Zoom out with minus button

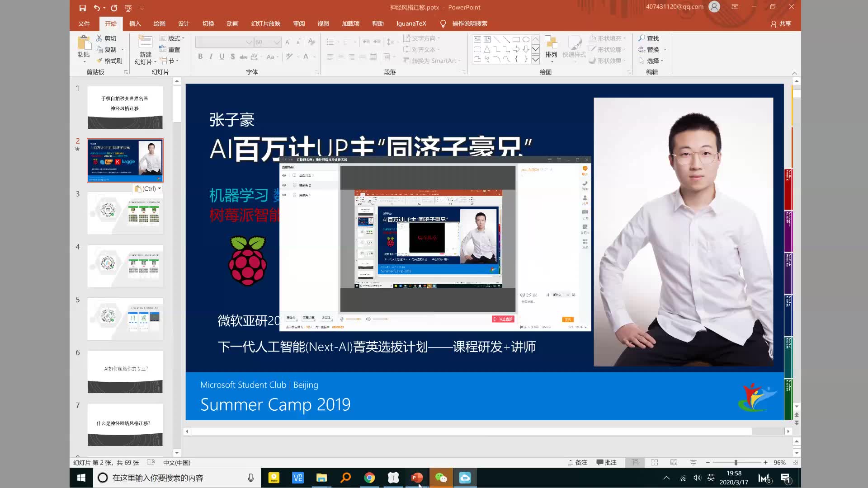click(x=708, y=463)
